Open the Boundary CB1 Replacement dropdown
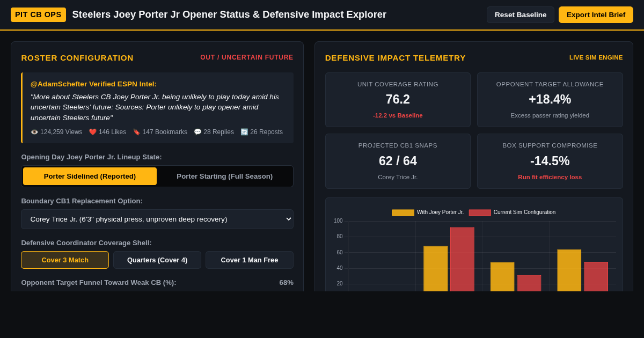This screenshot has width=644, height=338. [x=157, y=219]
